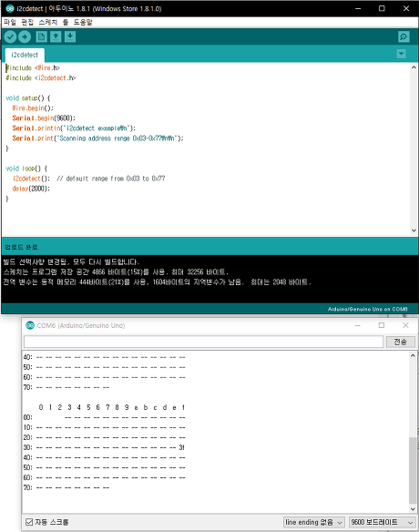The width and height of the screenshot is (419, 532).
Task: Click the Wire.begin(); code line
Action: click(33, 108)
